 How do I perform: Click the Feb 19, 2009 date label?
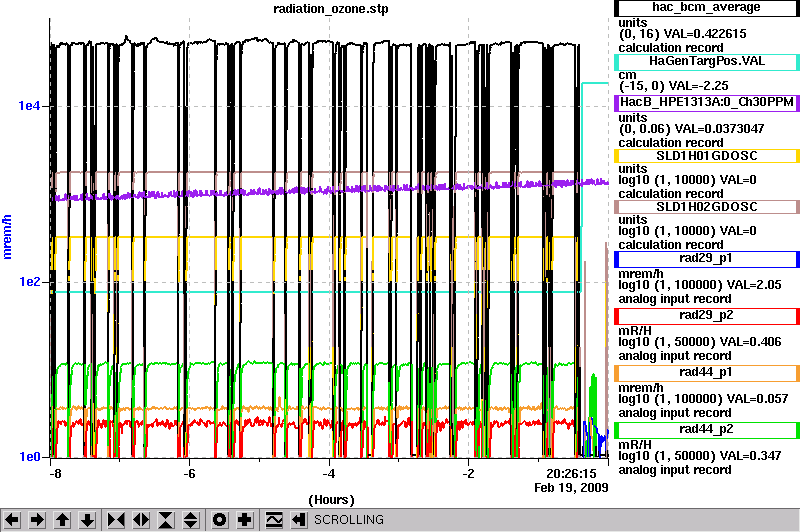point(571,488)
